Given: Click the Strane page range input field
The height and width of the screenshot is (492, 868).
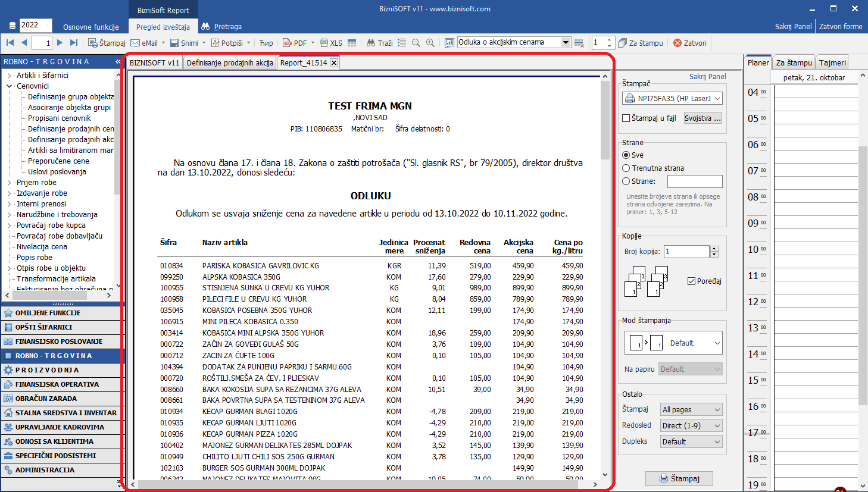Looking at the screenshot, I should tap(695, 181).
